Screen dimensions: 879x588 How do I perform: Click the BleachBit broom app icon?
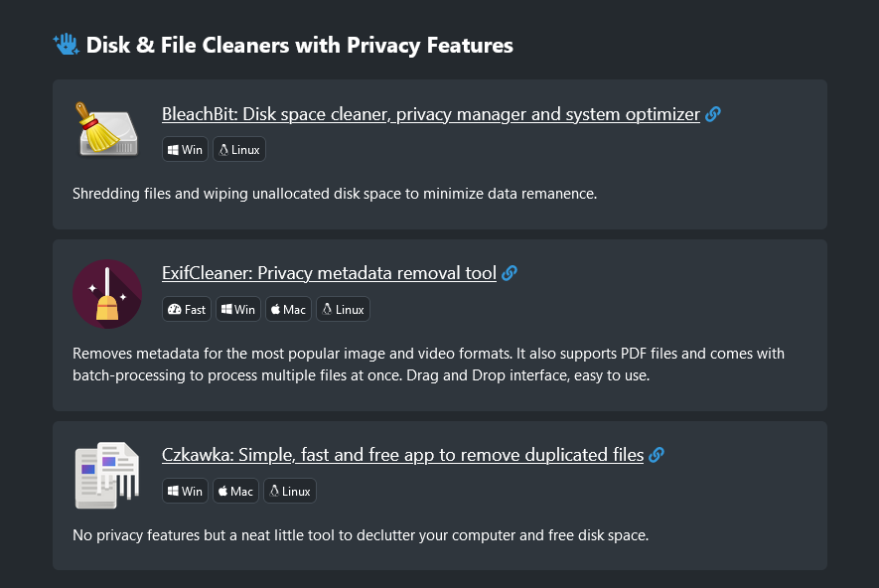click(x=107, y=130)
